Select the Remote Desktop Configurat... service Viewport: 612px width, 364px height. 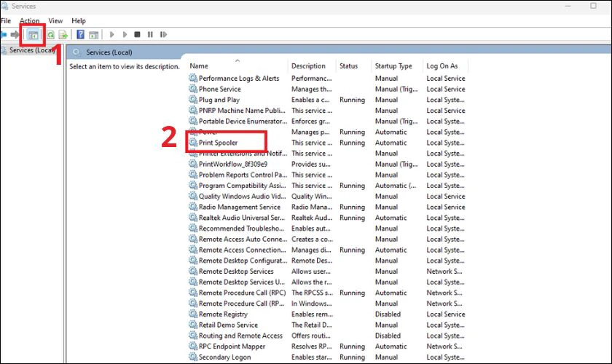(x=243, y=260)
